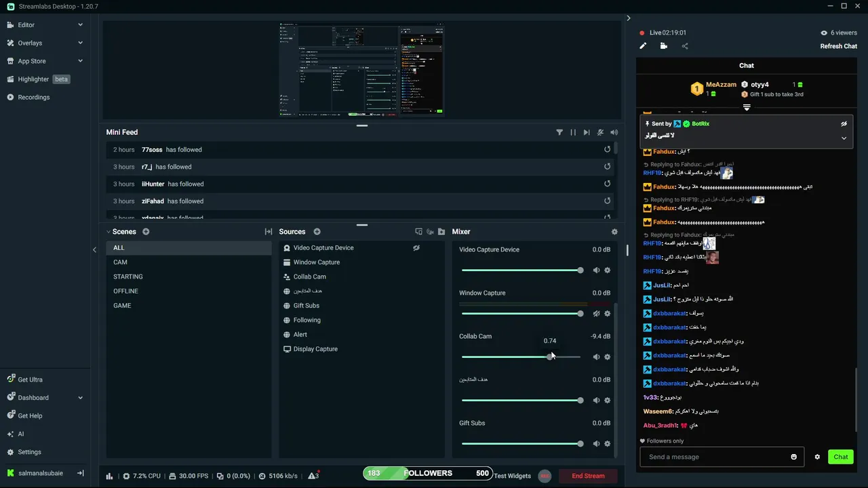
Task: Edit stream info pencil icon
Action: (643, 46)
